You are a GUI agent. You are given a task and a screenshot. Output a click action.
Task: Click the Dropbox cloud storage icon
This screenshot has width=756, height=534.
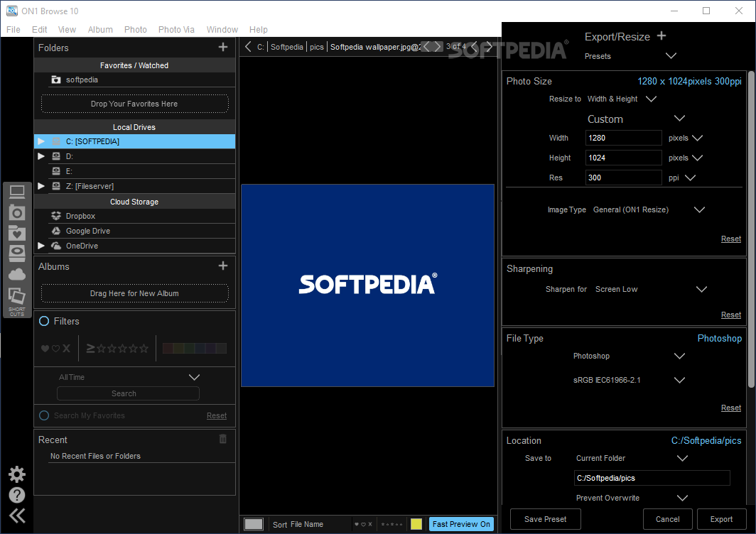56,216
